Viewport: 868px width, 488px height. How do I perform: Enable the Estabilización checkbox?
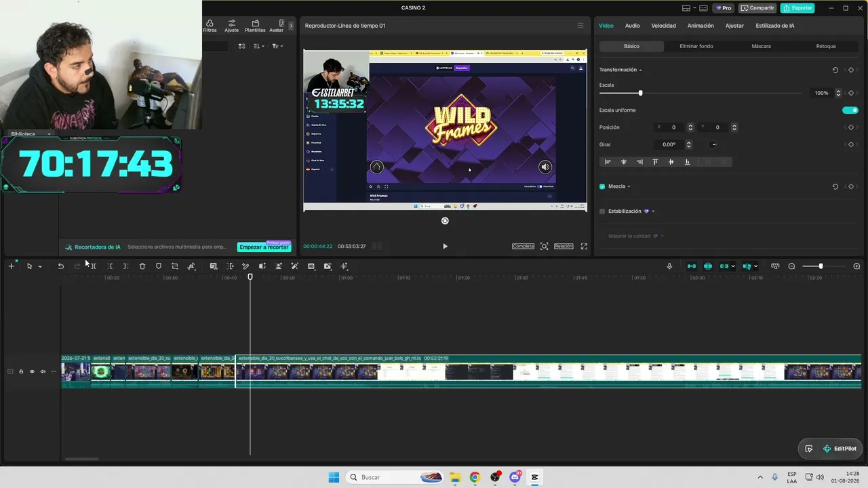coord(602,211)
